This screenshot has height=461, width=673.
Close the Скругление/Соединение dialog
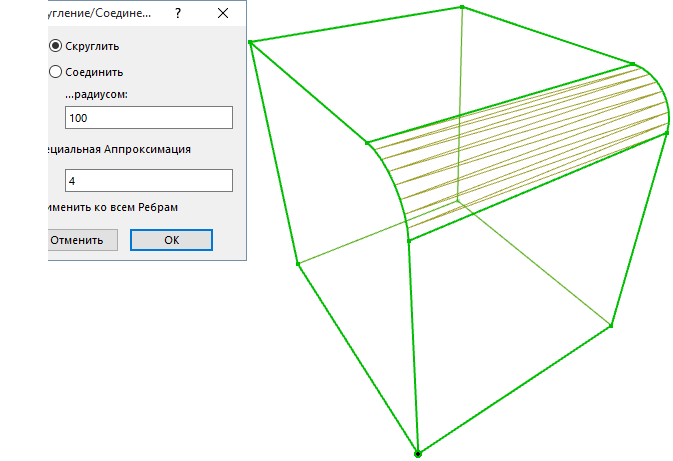point(223,13)
